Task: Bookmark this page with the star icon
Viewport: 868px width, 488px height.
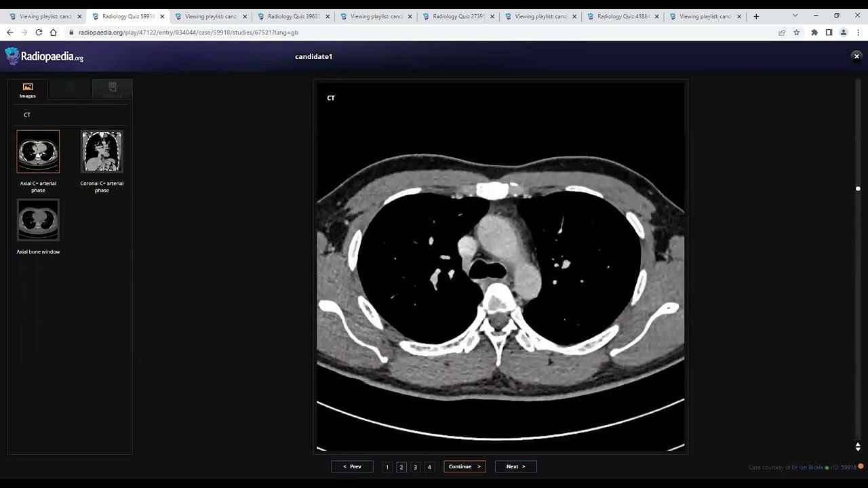Action: point(797,33)
